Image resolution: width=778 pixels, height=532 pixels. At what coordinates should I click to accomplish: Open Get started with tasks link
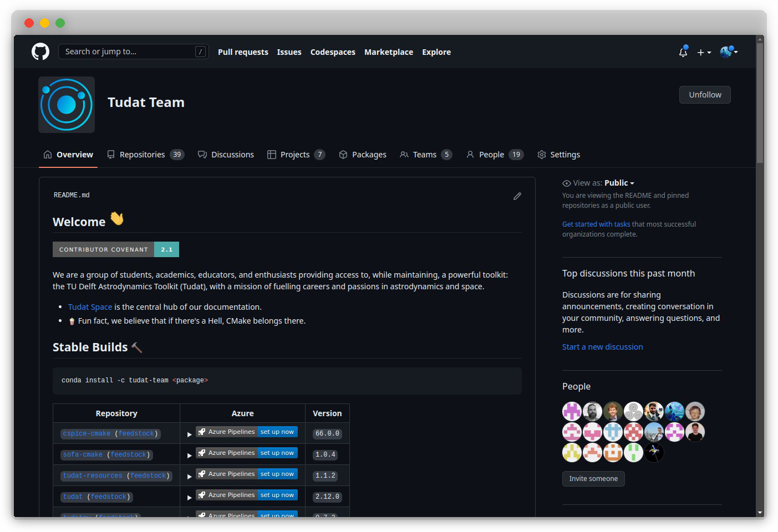pos(596,224)
